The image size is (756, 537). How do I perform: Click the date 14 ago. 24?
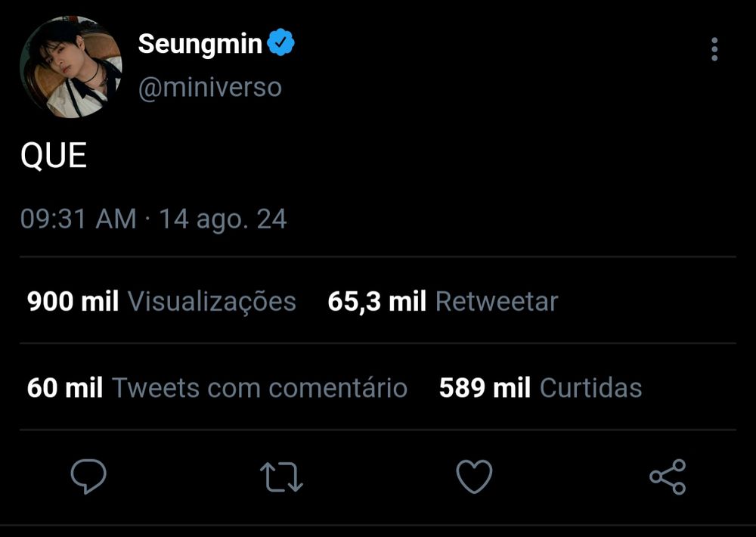click(x=222, y=219)
